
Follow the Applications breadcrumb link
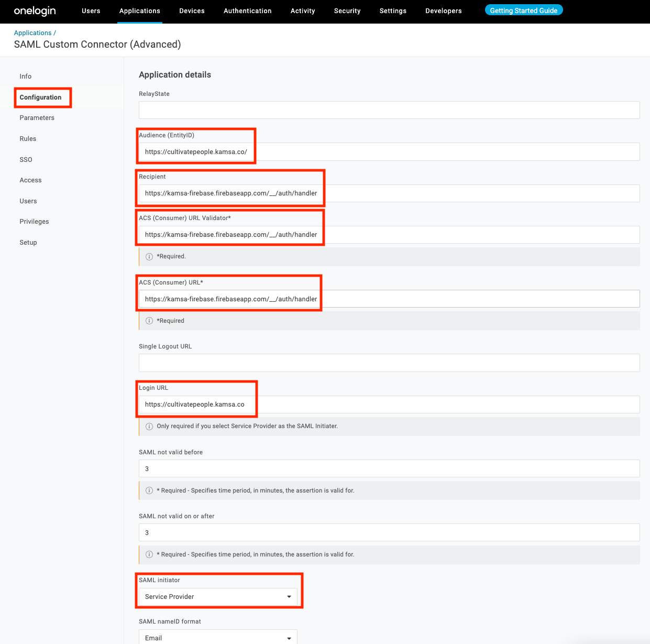coord(33,33)
